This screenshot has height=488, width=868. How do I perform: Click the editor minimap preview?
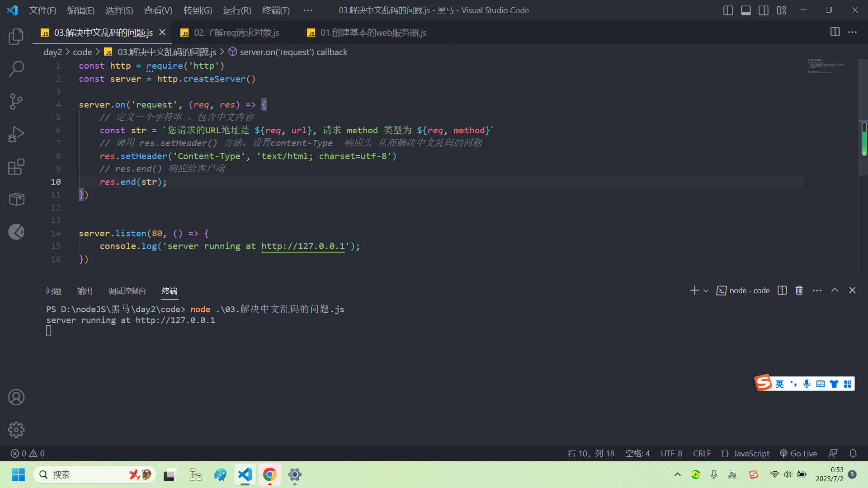point(826,66)
